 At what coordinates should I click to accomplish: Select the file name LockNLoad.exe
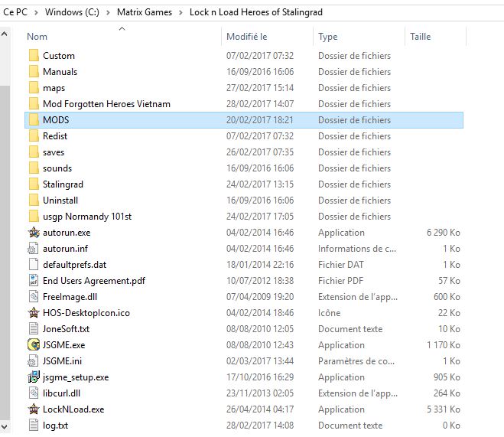pos(73,409)
